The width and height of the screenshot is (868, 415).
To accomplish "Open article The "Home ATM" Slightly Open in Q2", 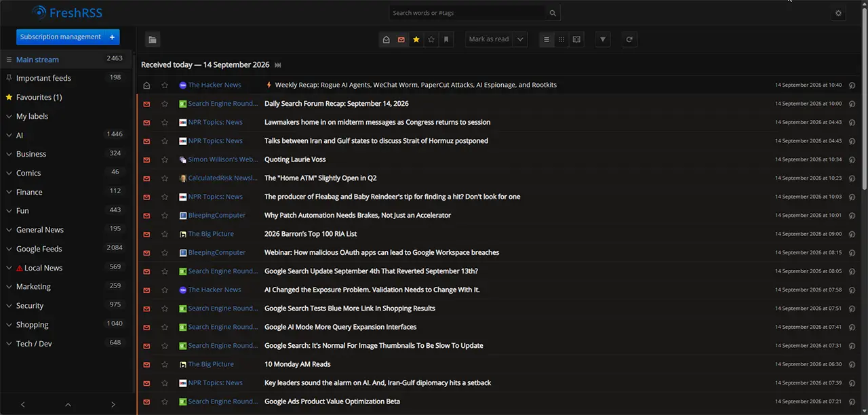I will click(320, 178).
